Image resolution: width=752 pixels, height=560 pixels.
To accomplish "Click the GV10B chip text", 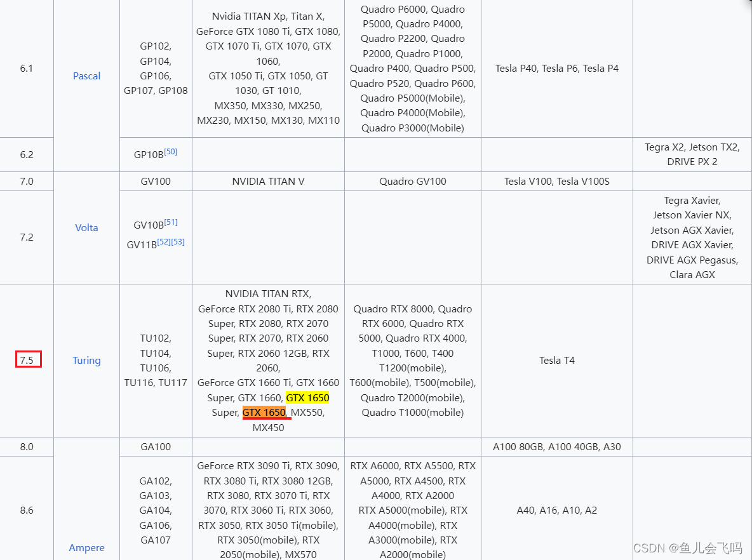I will point(149,225).
